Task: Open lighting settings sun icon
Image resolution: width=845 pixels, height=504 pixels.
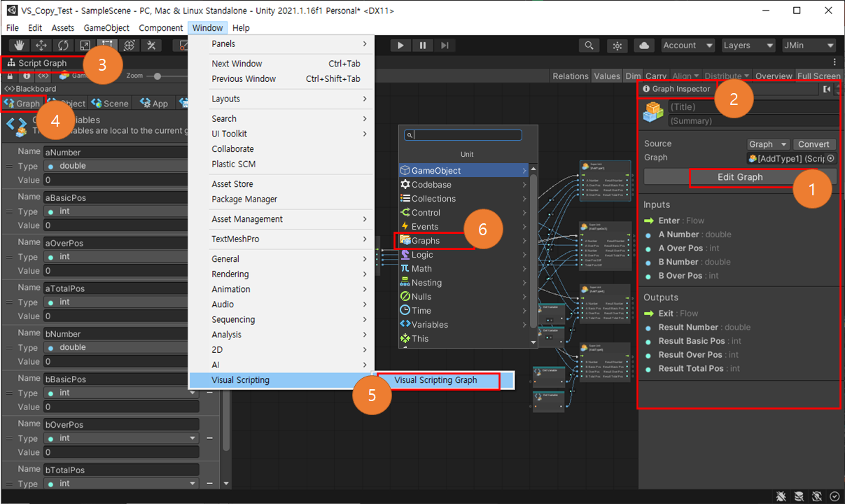Action: [x=617, y=45]
